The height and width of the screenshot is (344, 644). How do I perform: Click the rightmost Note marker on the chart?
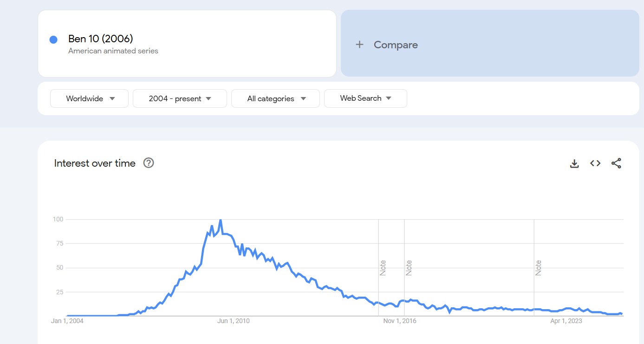click(539, 268)
